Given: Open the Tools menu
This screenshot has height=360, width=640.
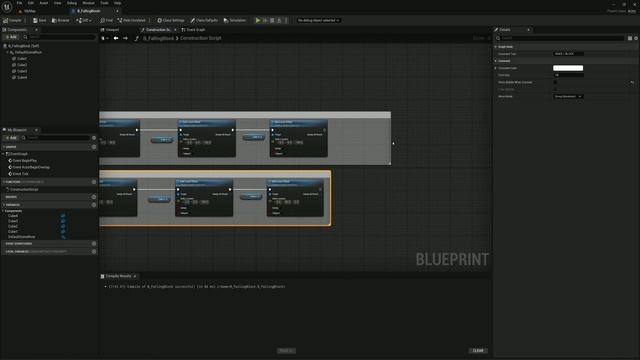Looking at the screenshot, I should tap(104, 3).
